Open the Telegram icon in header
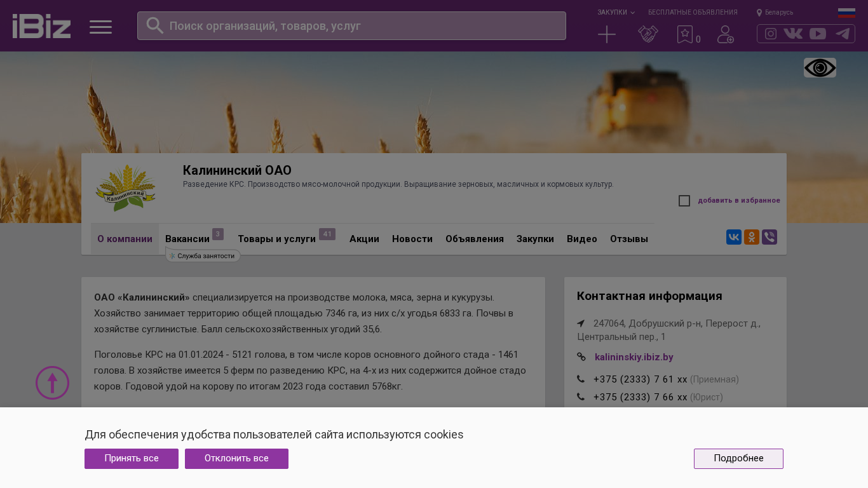The height and width of the screenshot is (488, 868). [843, 34]
